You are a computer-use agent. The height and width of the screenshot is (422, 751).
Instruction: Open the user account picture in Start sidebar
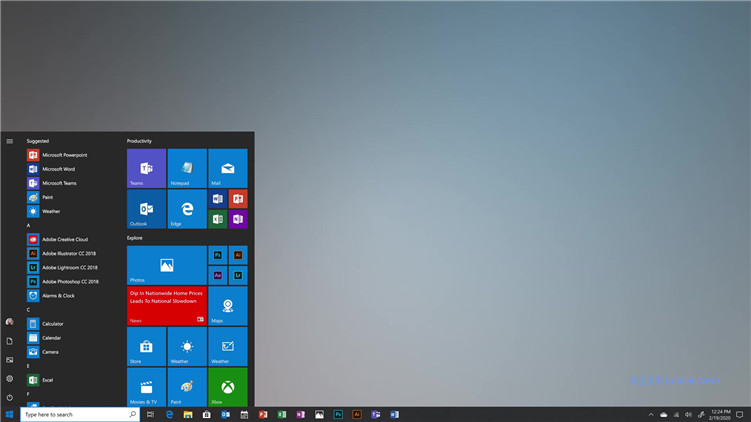pos(10,322)
